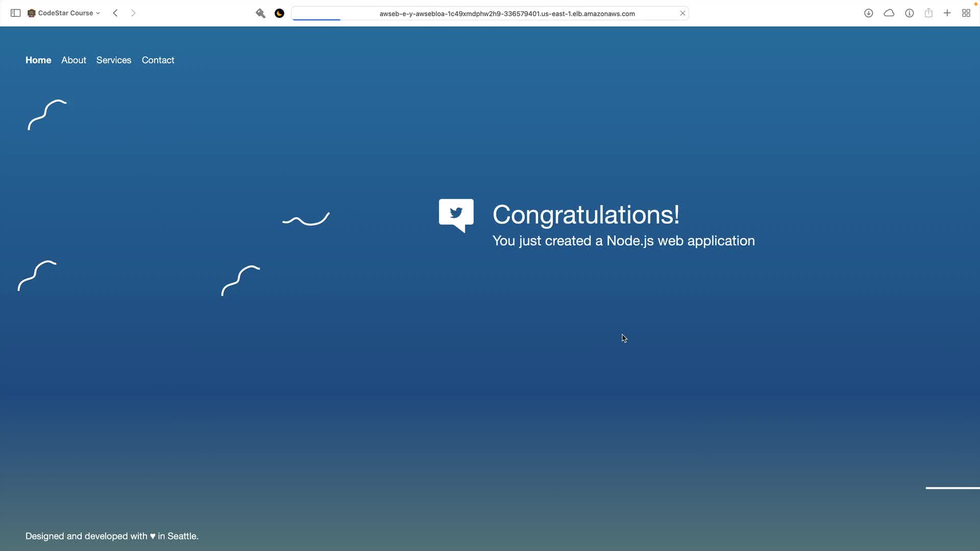Viewport: 980px width, 551px height.
Task: Show the tab overview grid
Action: pos(966,13)
